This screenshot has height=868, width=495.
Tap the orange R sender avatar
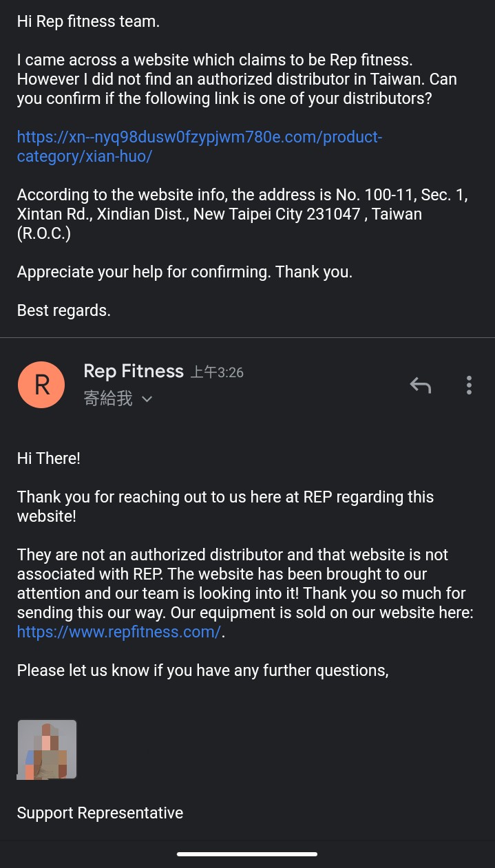[41, 385]
